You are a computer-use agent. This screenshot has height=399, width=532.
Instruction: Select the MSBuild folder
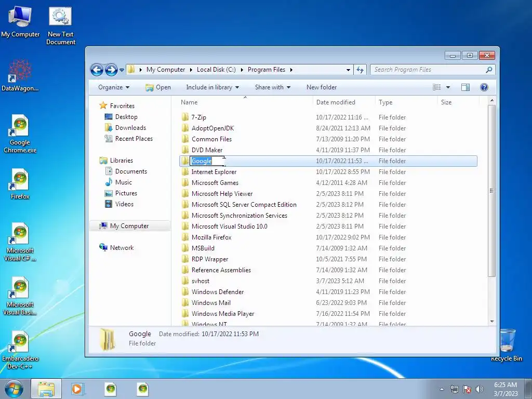click(203, 248)
